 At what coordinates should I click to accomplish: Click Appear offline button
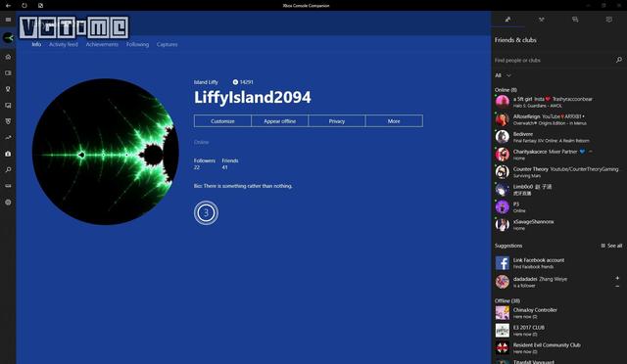tap(280, 121)
